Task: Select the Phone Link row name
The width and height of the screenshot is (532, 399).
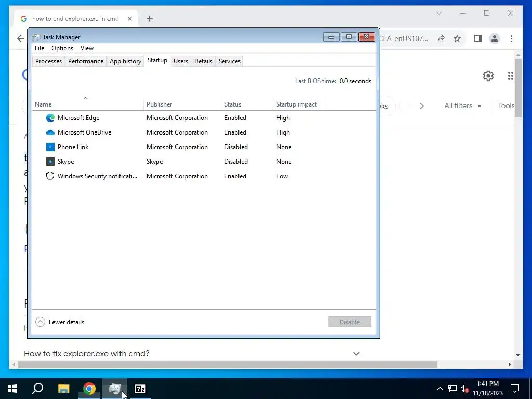Action: [73, 147]
